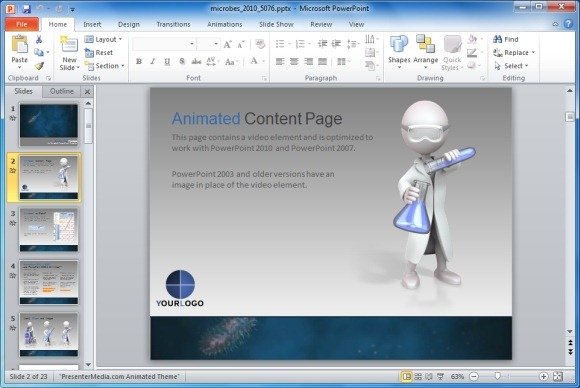Switch to the Outline pane tab
This screenshot has height=388, width=580.
click(x=61, y=91)
